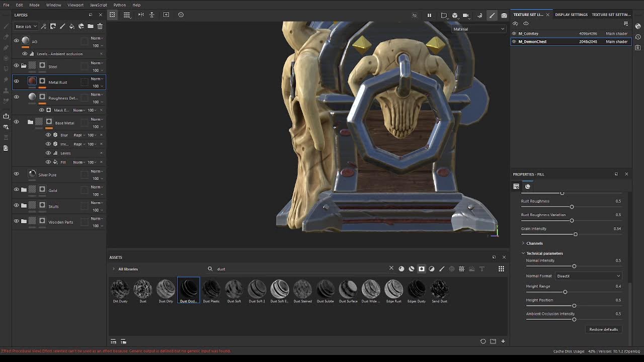Hide the Gold folder
Screen dimensions: 644x362
click(16, 190)
